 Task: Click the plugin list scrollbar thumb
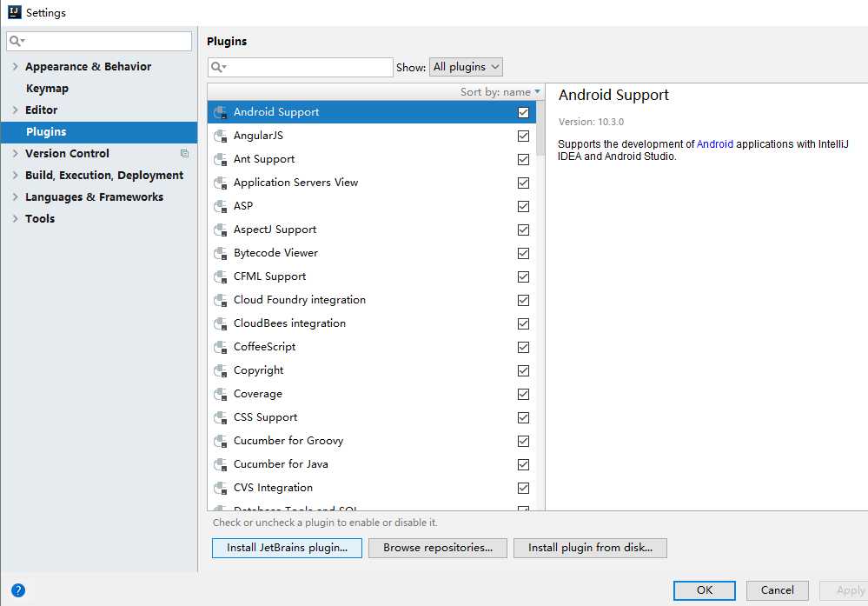pos(540,129)
